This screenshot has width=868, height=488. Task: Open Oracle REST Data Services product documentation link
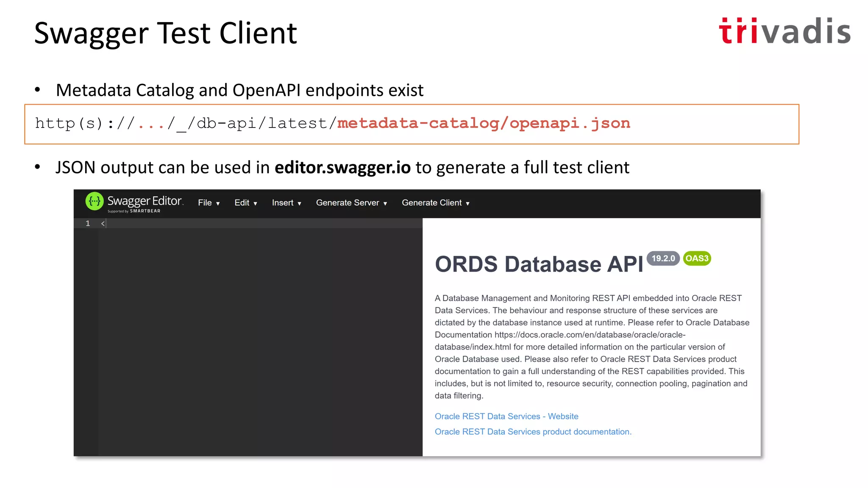pyautogui.click(x=533, y=432)
